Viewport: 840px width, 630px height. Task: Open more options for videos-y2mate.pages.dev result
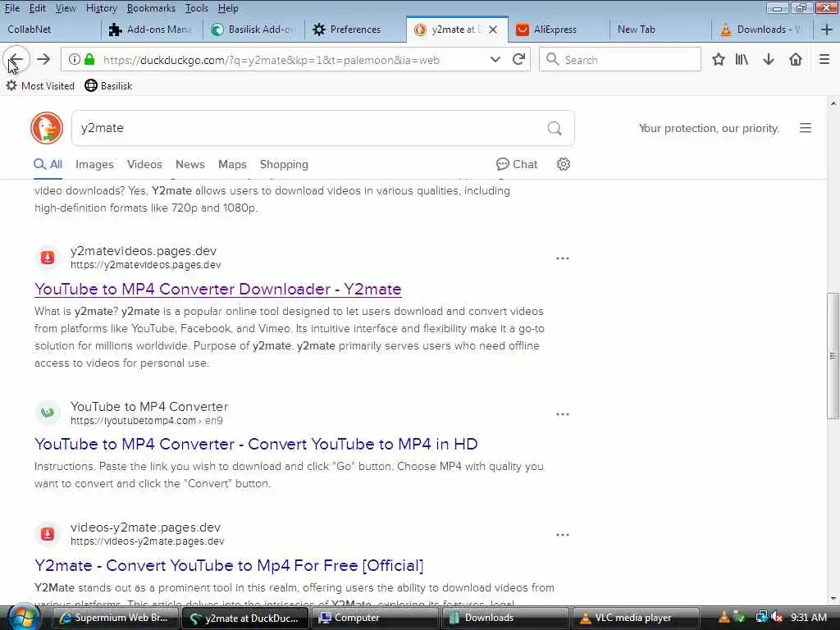pyautogui.click(x=563, y=535)
